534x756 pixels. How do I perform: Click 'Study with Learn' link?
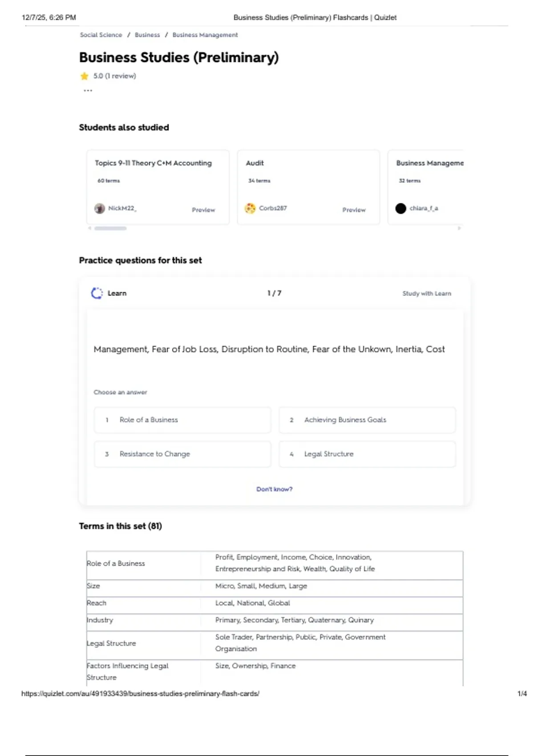pyautogui.click(x=426, y=294)
